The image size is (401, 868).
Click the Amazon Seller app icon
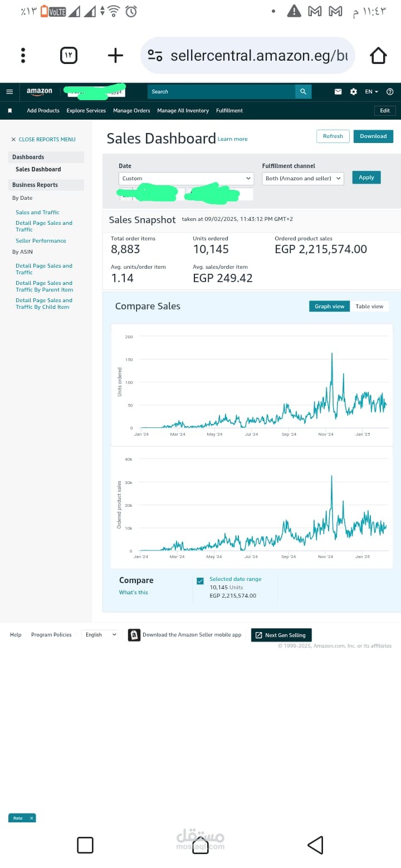134,635
